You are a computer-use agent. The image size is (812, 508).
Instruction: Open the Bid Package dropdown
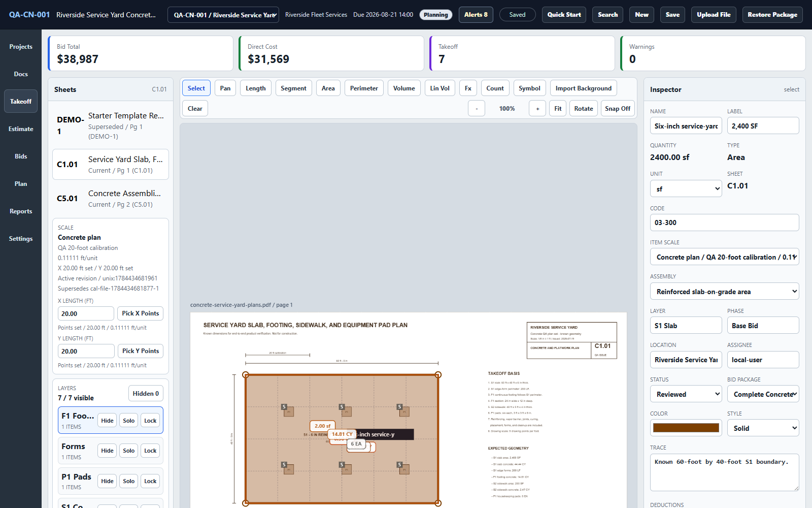pyautogui.click(x=763, y=394)
